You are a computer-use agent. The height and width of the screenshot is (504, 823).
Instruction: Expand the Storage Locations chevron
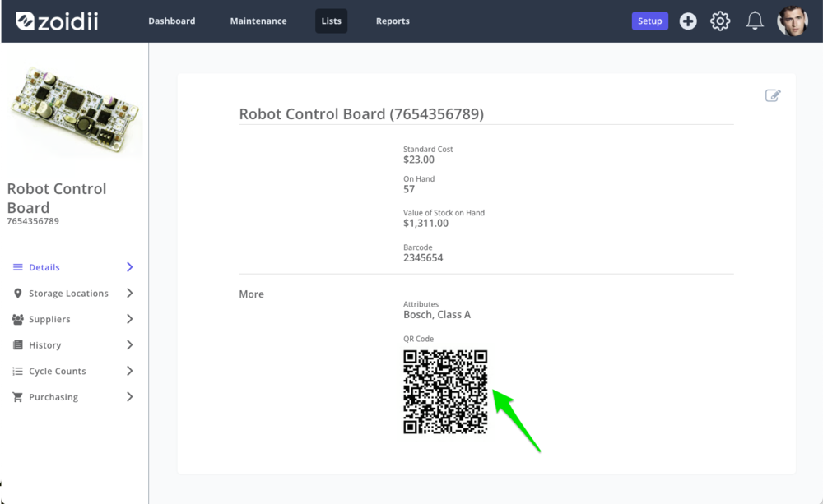[130, 294]
